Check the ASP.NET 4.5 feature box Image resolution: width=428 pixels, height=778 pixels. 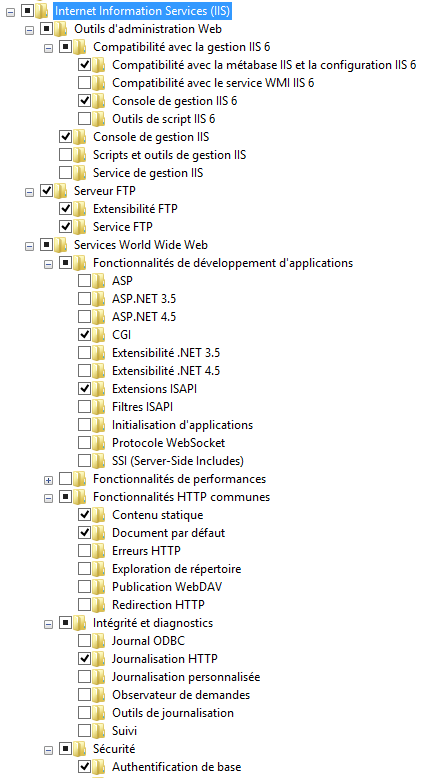[84, 317]
